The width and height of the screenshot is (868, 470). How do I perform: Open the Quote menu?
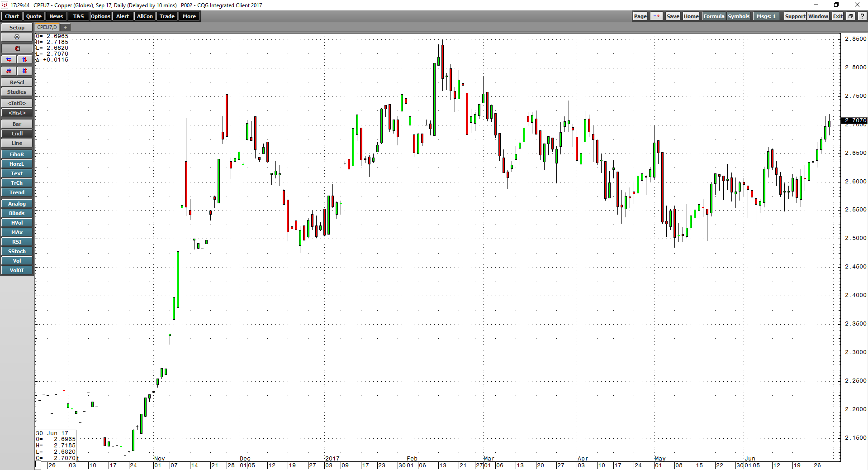34,16
